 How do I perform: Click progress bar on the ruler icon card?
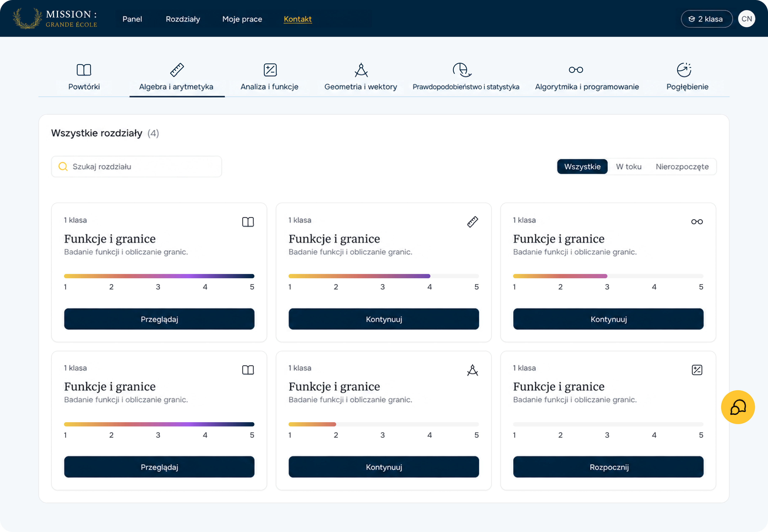point(383,276)
